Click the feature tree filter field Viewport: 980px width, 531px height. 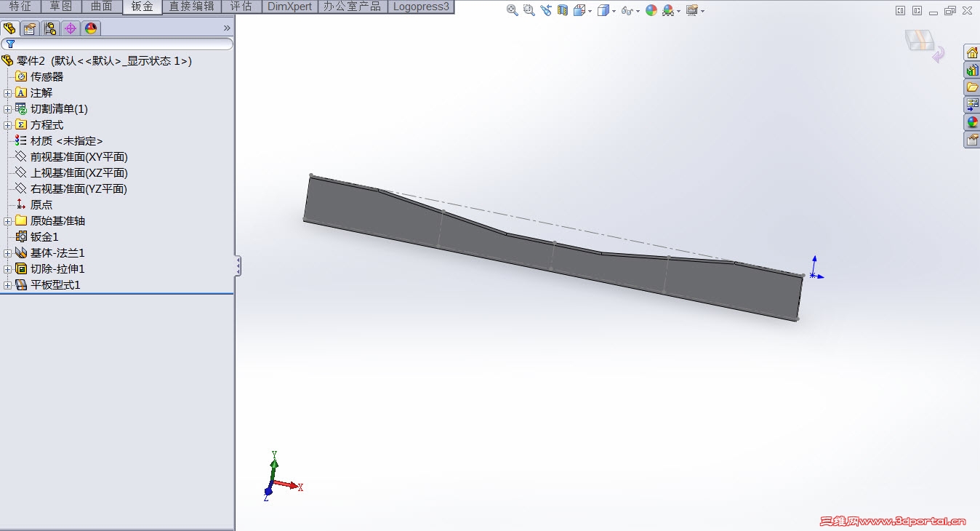[117, 44]
